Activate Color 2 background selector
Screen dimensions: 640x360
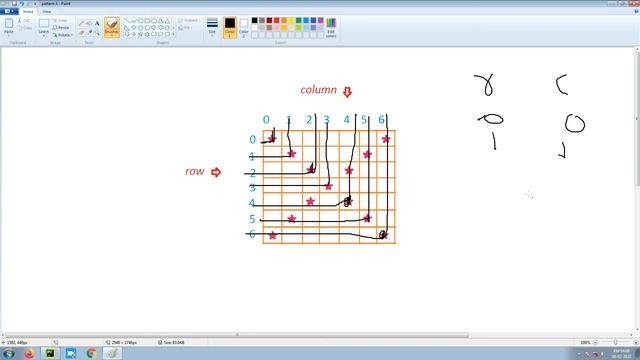pos(244,28)
